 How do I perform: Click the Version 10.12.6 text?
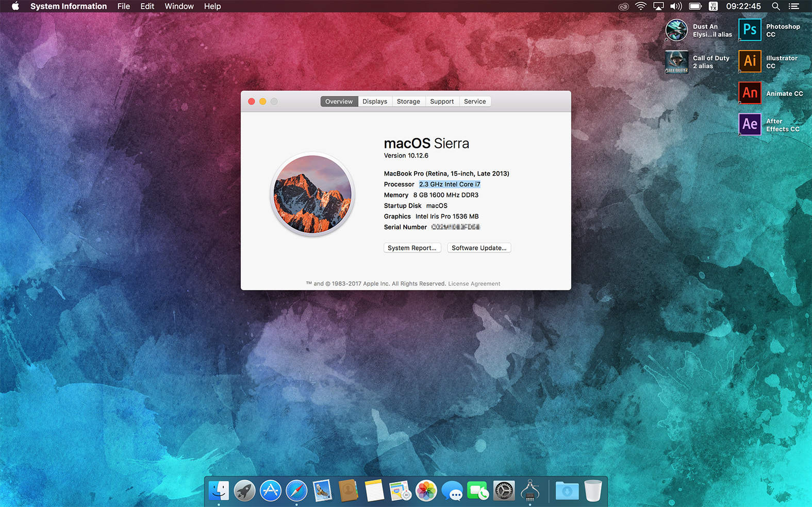pos(406,156)
